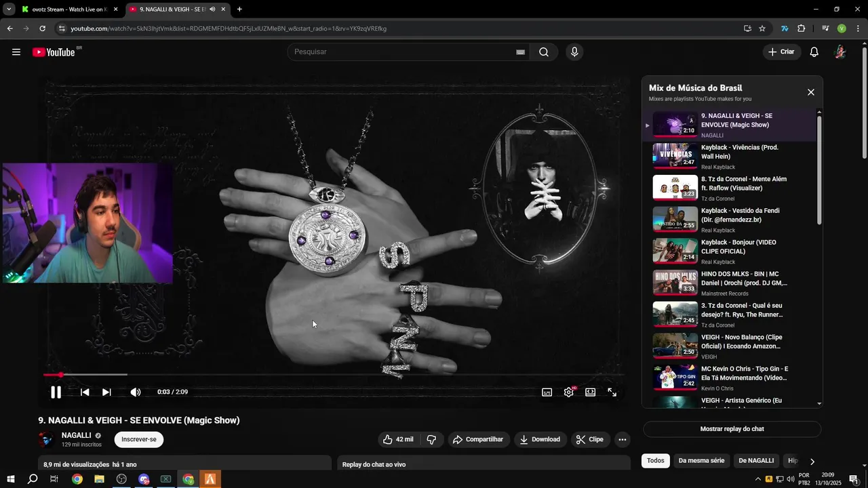Switch to ovotz Stream browser tab
Image resolution: width=868 pixels, height=488 pixels.
pyautogui.click(x=70, y=9)
